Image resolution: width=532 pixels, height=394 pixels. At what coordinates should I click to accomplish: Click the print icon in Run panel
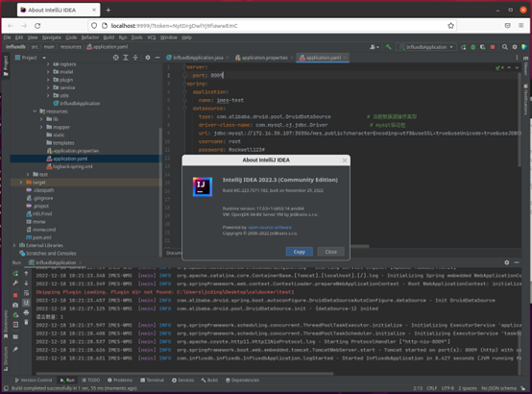point(27,312)
